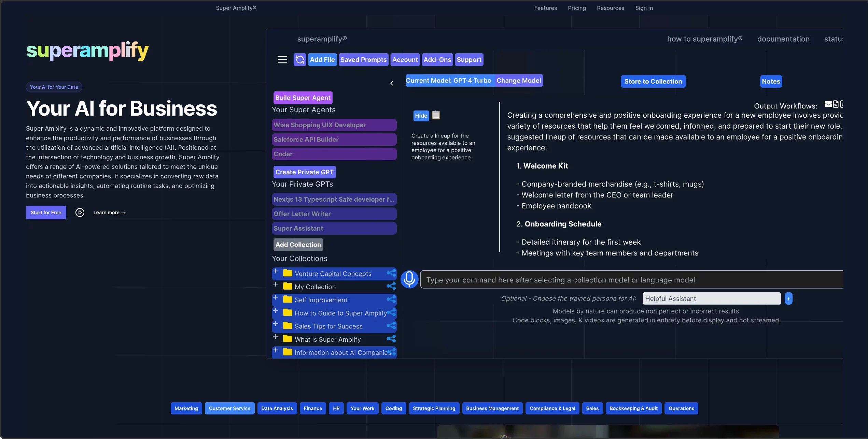
Task: Hide the lineup description panel
Action: point(421,116)
